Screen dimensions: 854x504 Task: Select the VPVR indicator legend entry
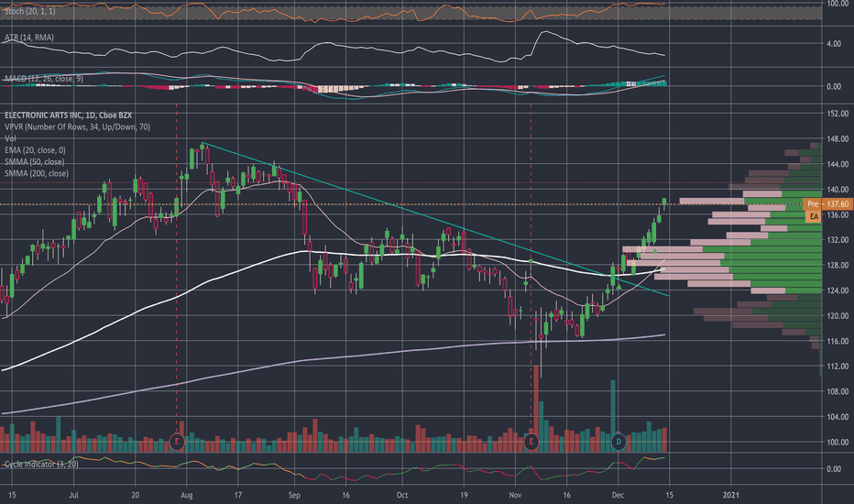[77, 127]
